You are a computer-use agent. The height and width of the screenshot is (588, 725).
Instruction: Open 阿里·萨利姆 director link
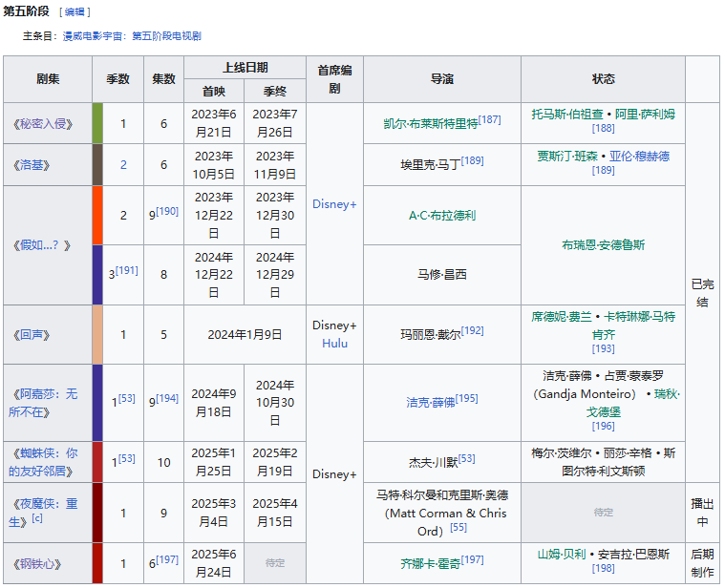645,115
